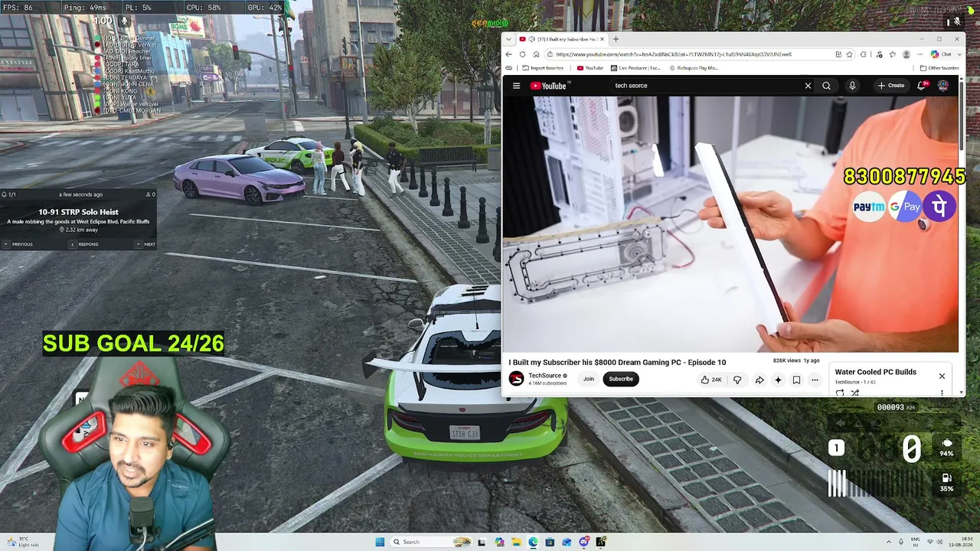Click Previous on the dispatch alert

click(x=18, y=244)
